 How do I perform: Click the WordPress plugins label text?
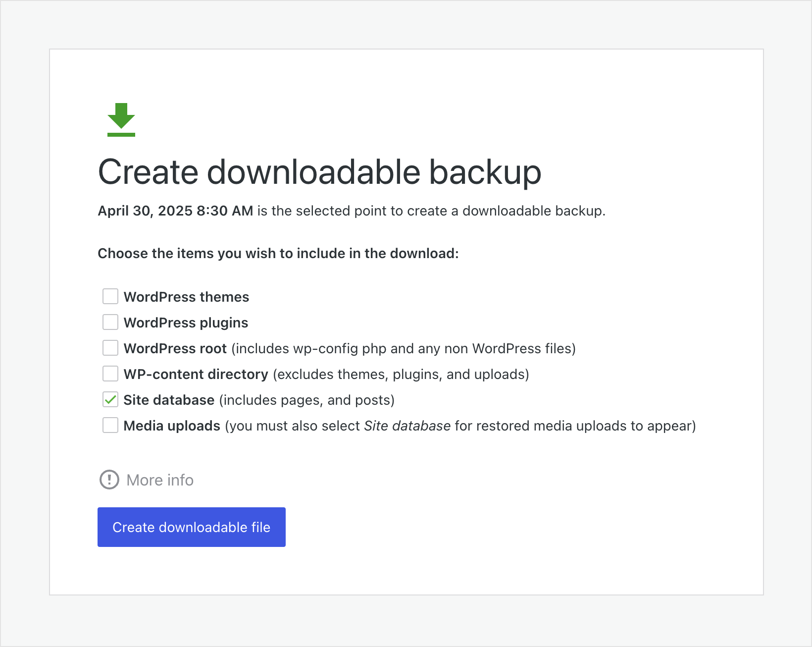tap(185, 322)
